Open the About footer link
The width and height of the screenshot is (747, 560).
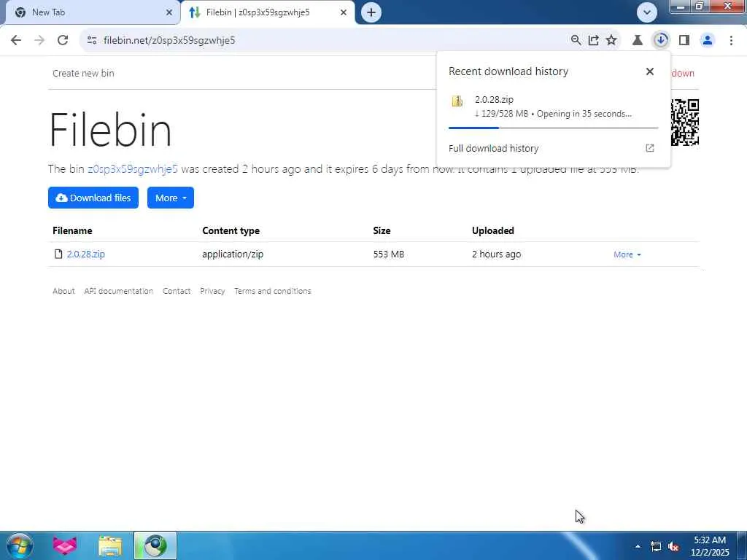tap(64, 291)
